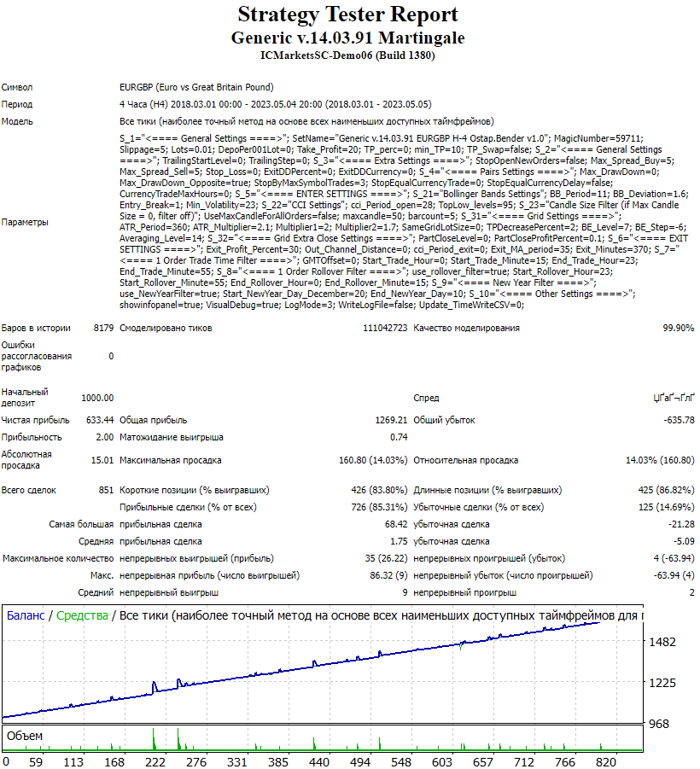Image resolution: width=700 pixels, height=769 pixels.
Task: Click the Матожидание выигрыша value 0.74
Action: pyautogui.click(x=399, y=438)
